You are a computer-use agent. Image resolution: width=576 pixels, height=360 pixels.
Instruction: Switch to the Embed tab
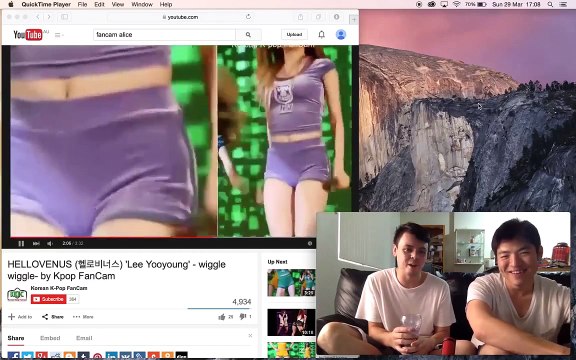50,338
